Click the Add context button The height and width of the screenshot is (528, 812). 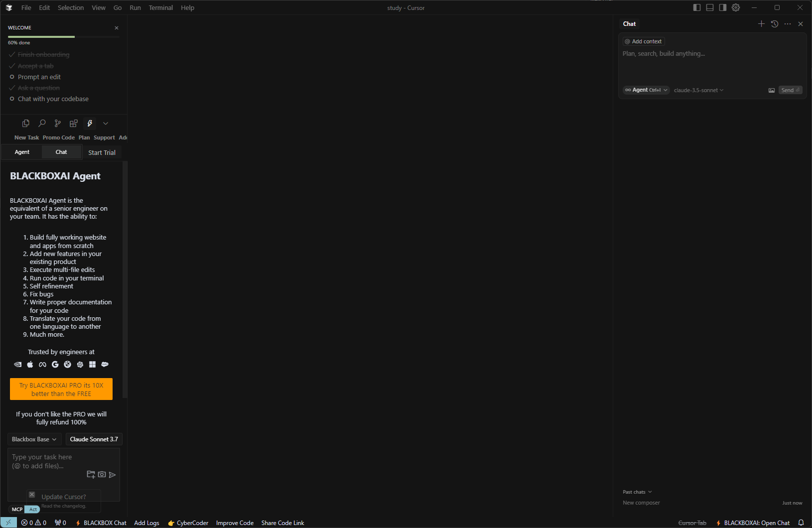tap(644, 41)
